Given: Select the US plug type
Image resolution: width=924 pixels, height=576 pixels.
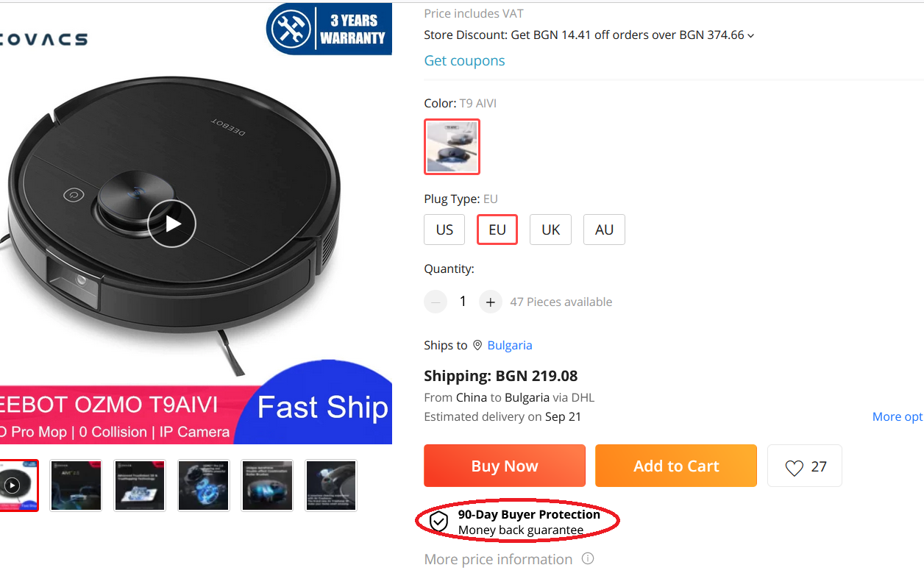Looking at the screenshot, I should click(444, 230).
